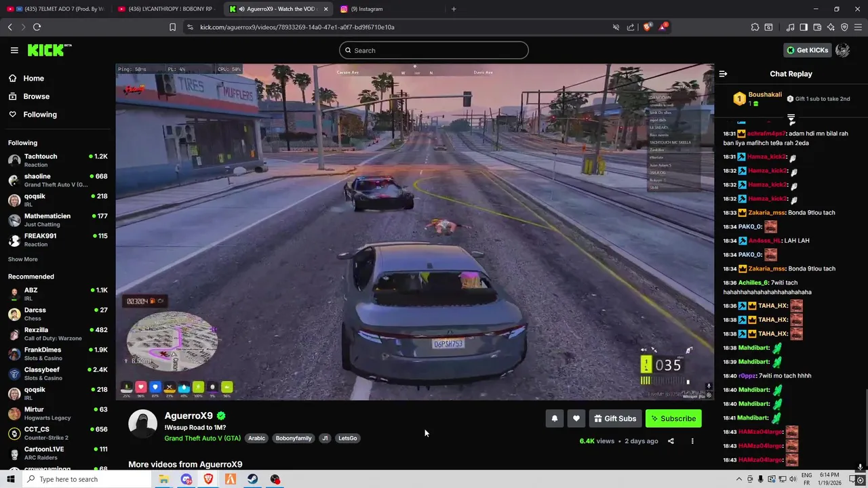Open Mathematicien followed channel
Screen dimensions: 868x488
point(58,220)
